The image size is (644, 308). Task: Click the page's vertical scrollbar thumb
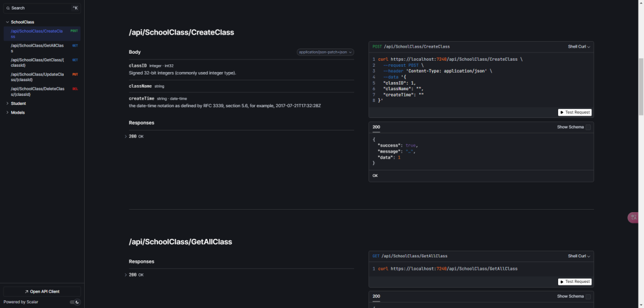click(641, 86)
